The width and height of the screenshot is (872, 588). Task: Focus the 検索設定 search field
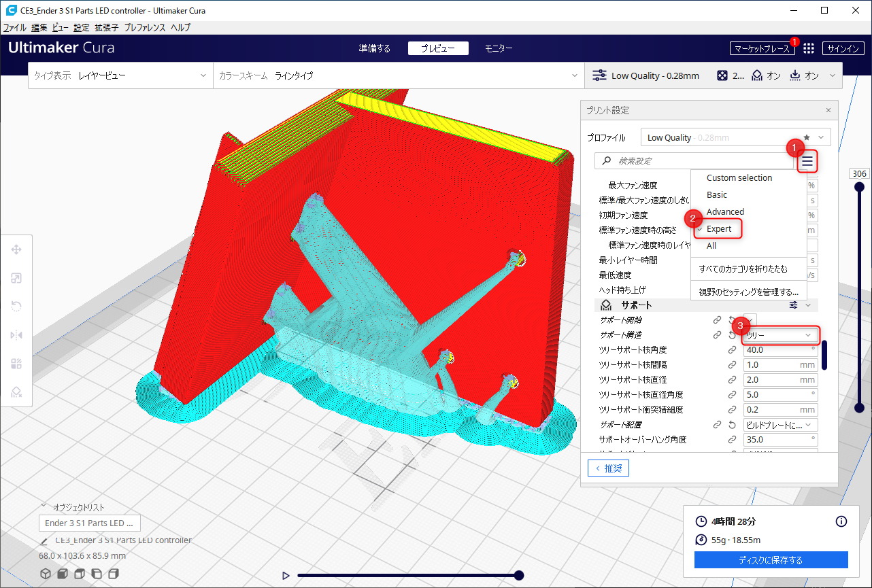pos(694,161)
